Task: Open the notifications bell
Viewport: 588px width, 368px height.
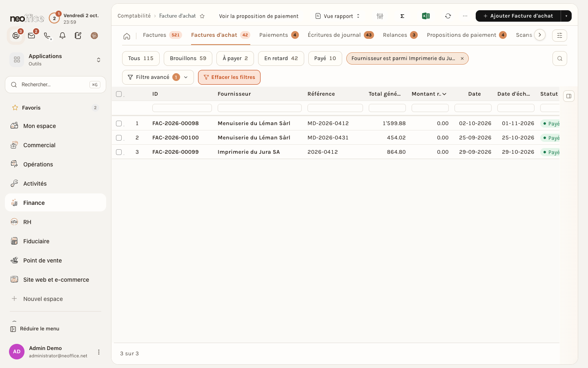Action: click(x=62, y=36)
